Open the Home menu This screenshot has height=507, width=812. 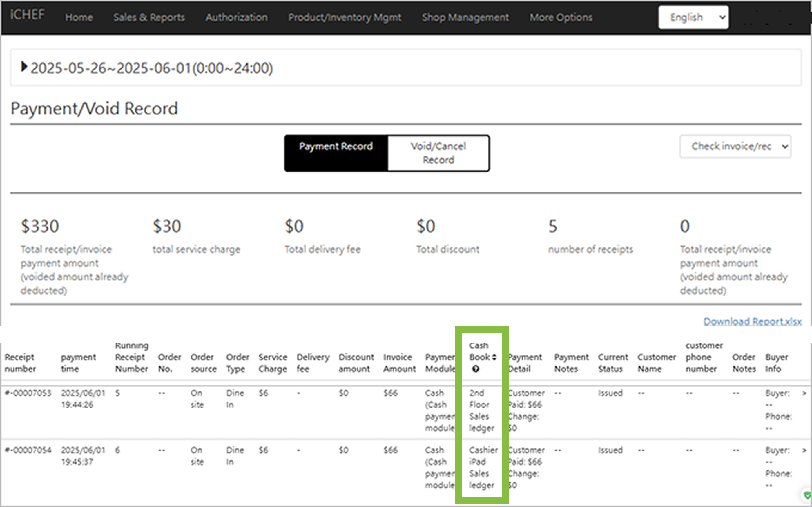(x=79, y=17)
